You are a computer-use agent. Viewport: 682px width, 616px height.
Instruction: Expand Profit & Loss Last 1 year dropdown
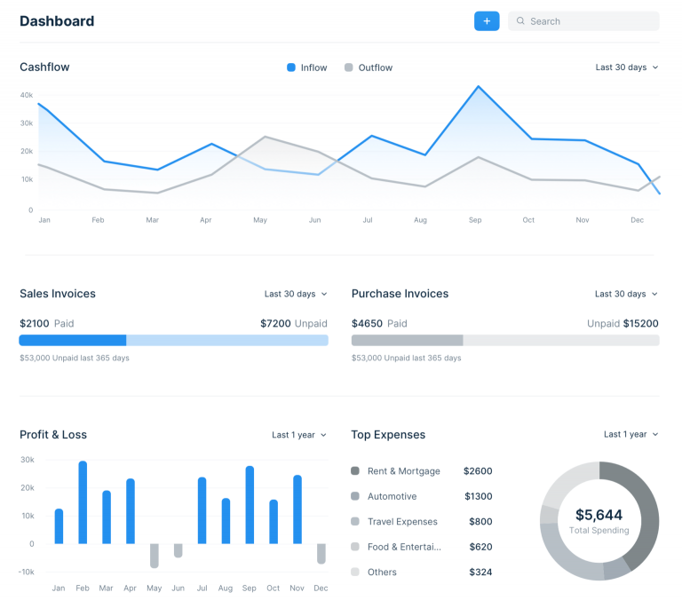[x=299, y=435]
